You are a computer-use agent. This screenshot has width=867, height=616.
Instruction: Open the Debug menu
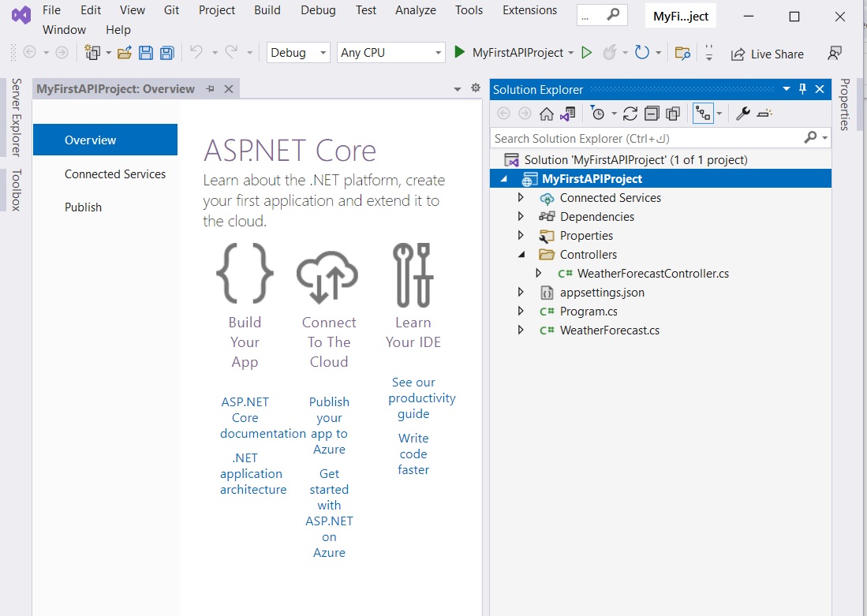coord(318,10)
